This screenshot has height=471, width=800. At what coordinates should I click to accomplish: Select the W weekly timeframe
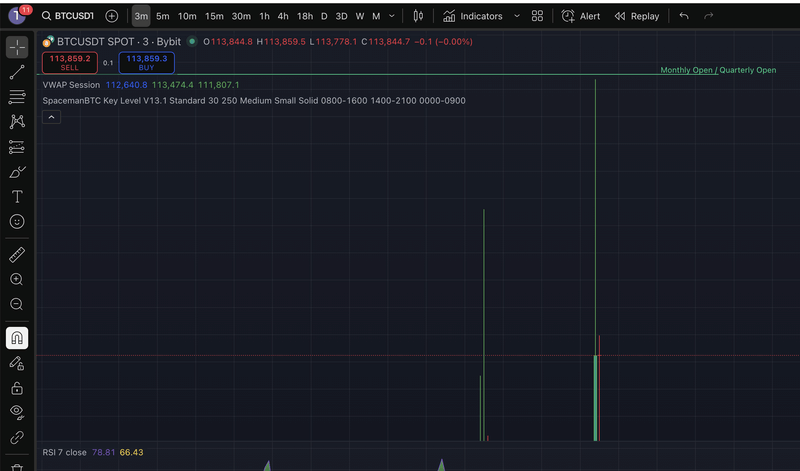pos(360,16)
